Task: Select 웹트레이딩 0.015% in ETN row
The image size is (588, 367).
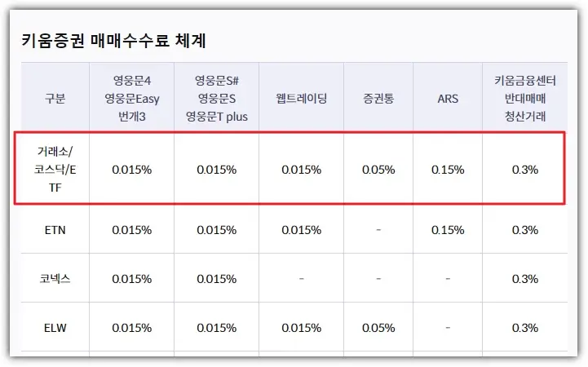Action: [x=301, y=230]
